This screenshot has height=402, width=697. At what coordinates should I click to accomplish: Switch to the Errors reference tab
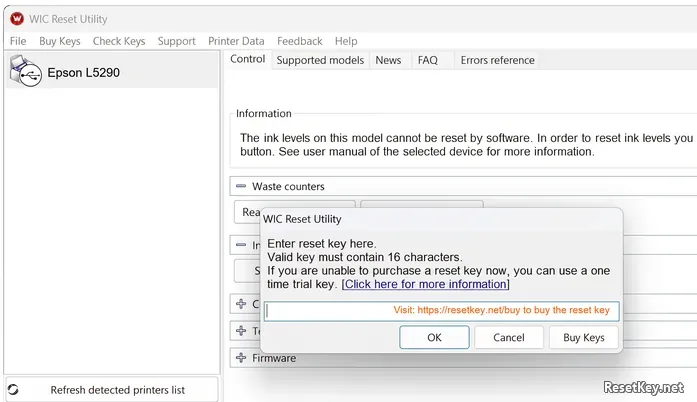click(497, 60)
